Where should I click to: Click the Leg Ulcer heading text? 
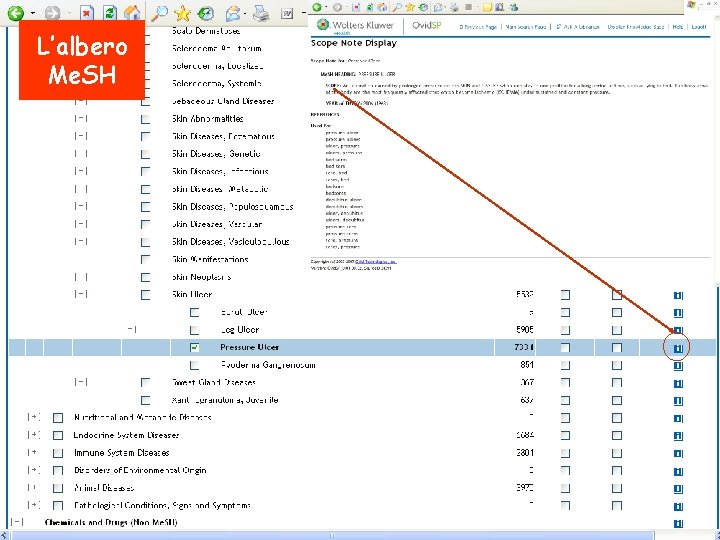240,330
